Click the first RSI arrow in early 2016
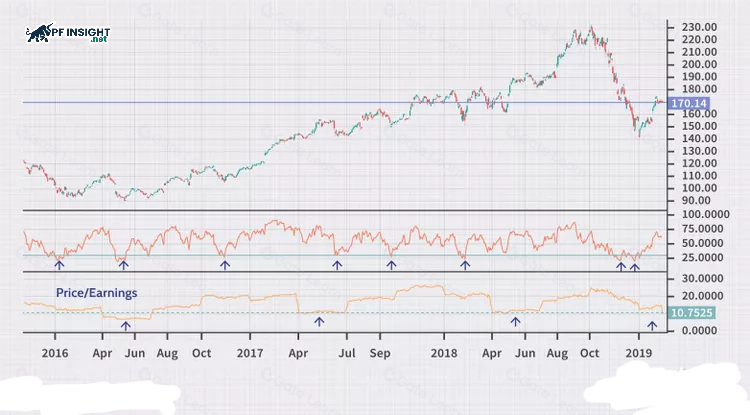Image resolution: width=750 pixels, height=415 pixels. coord(59,265)
